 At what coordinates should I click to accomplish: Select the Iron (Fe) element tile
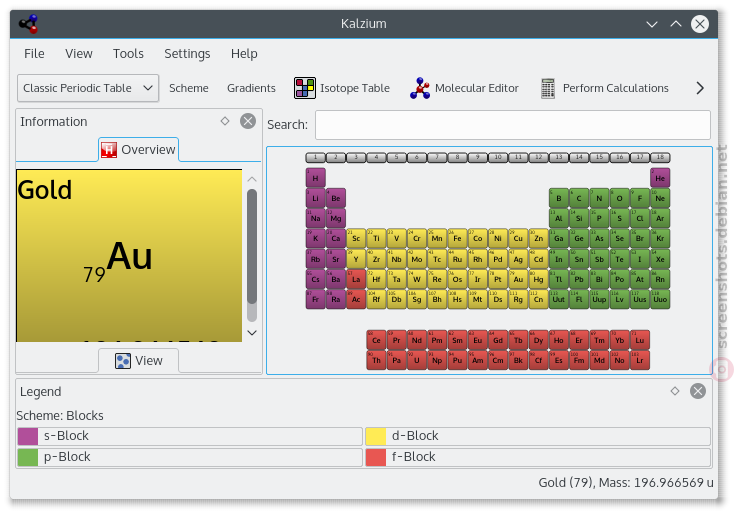(x=457, y=238)
